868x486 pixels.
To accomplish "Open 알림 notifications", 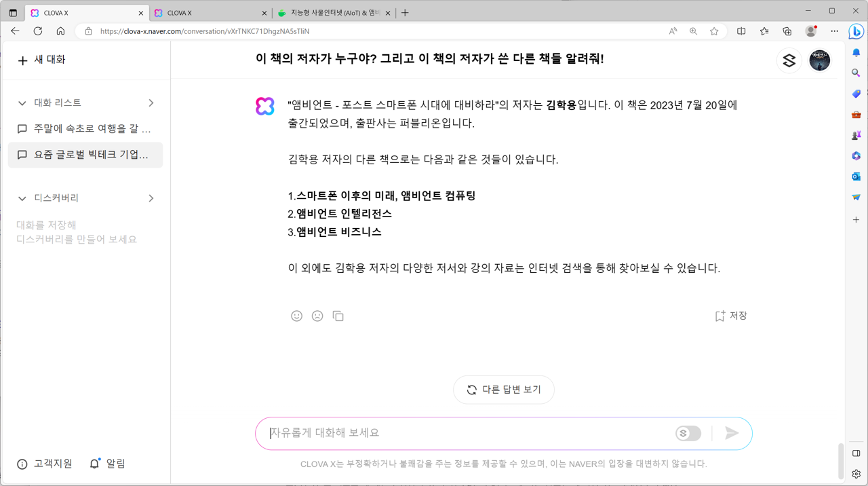I will pos(107,464).
